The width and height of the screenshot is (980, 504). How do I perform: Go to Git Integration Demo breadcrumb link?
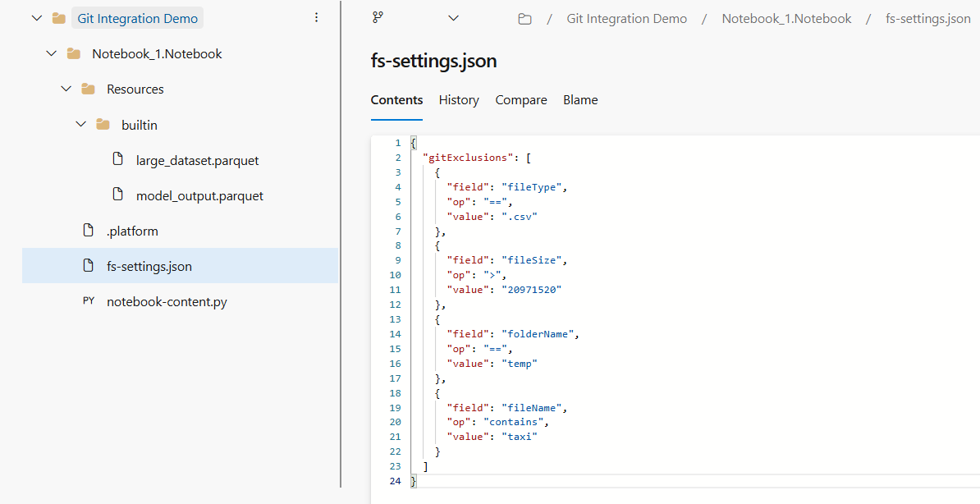(x=626, y=19)
